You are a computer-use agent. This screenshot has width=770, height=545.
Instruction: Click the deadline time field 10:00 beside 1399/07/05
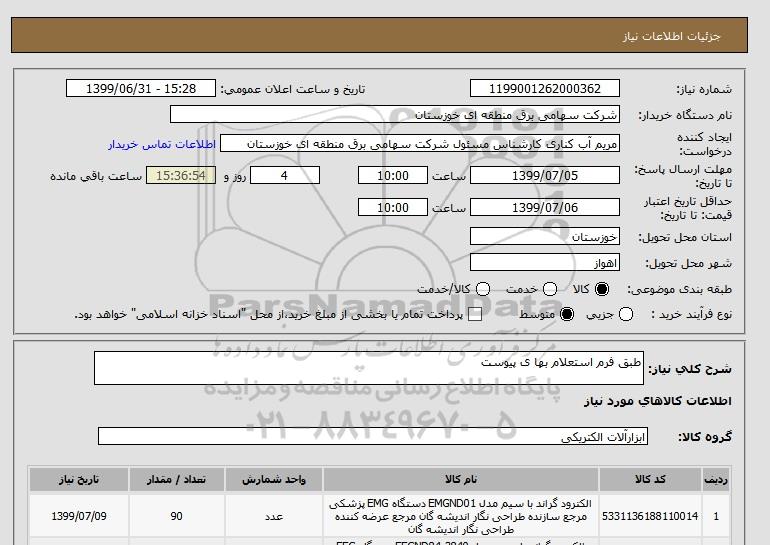pos(393,175)
